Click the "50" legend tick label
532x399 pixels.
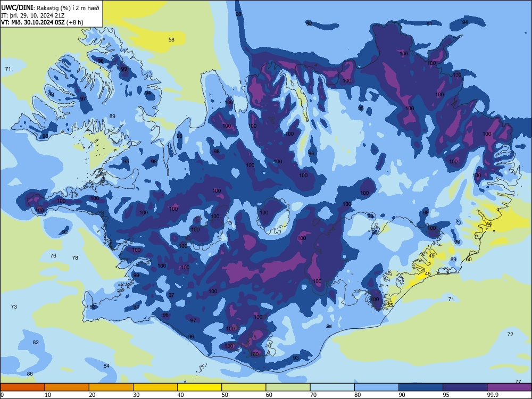click(225, 395)
